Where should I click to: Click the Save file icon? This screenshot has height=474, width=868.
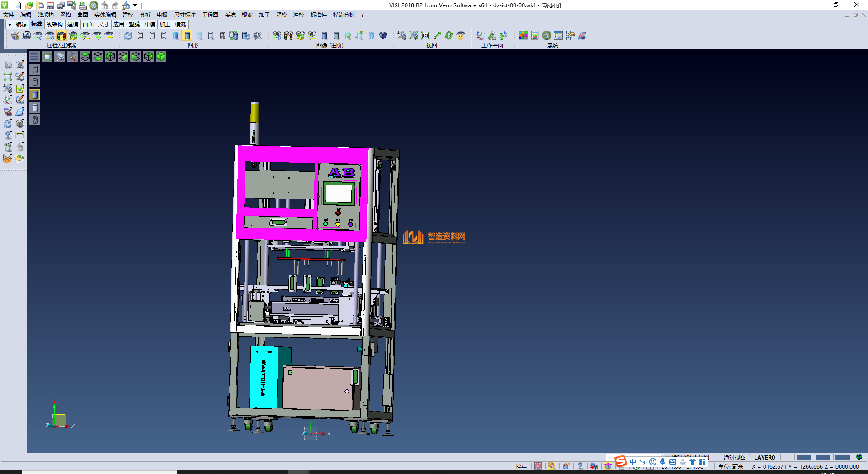tap(50, 5)
